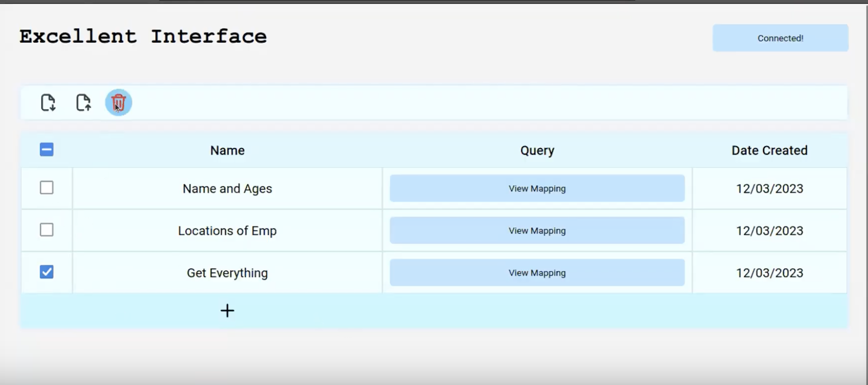The height and width of the screenshot is (385, 868).
Task: Click the Connected! status button
Action: (780, 38)
